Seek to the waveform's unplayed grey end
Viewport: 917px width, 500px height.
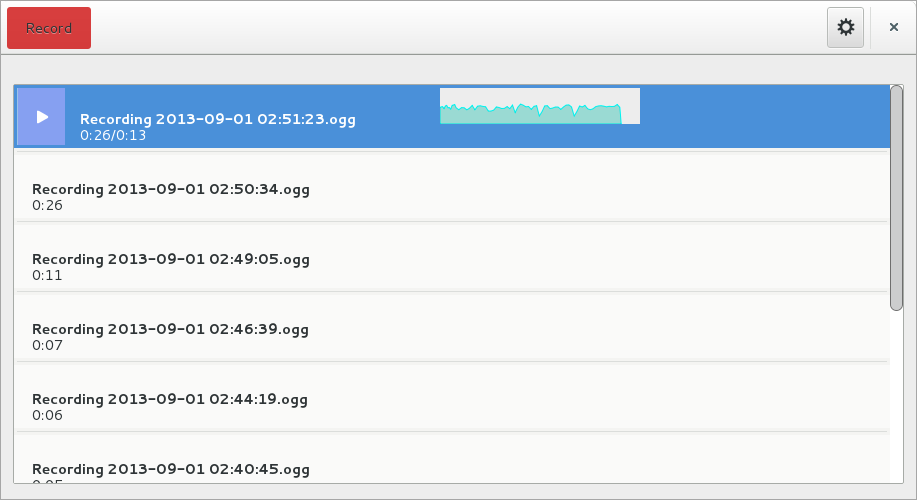(x=630, y=106)
